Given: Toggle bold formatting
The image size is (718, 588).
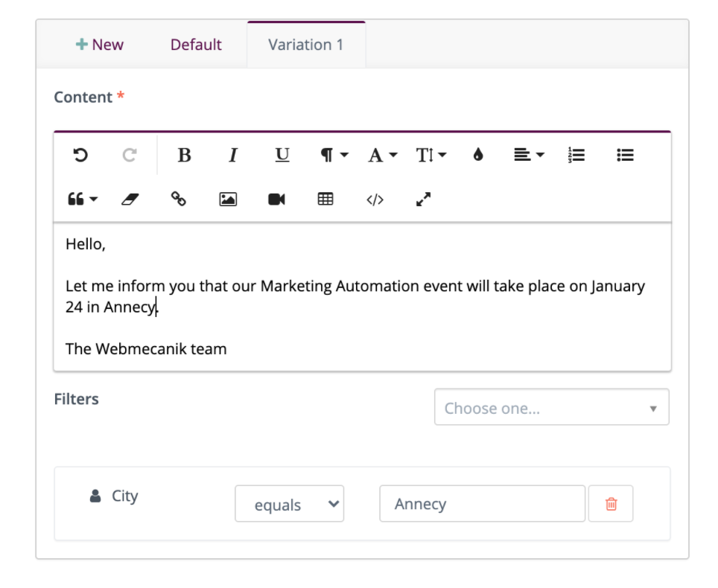Looking at the screenshot, I should pos(184,155).
